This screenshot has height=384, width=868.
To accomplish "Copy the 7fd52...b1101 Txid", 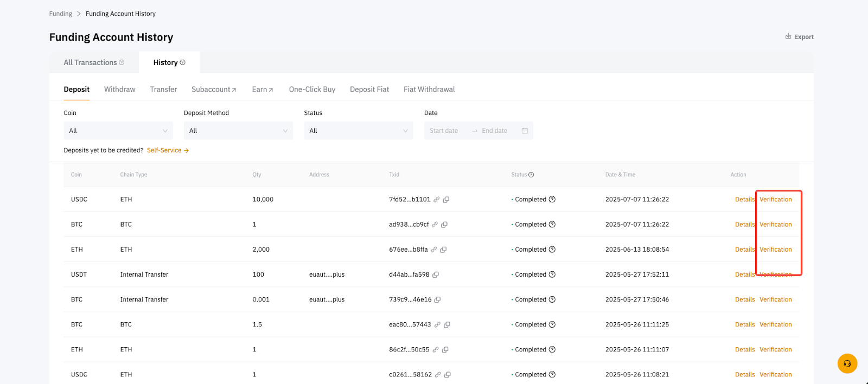I will pos(446,200).
